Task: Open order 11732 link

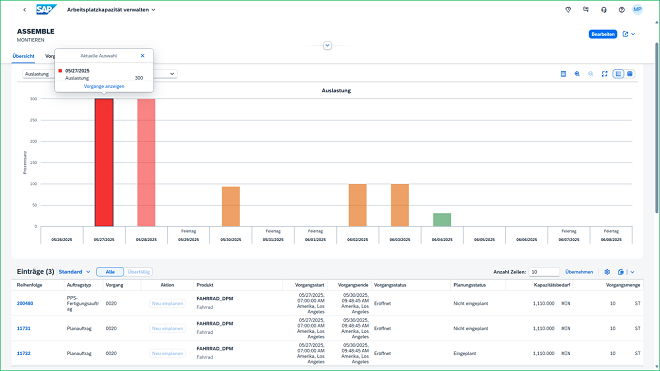Action: click(x=24, y=353)
